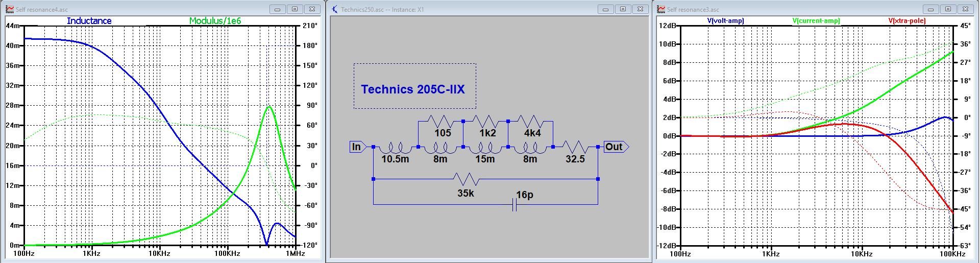The image size is (980, 263).
Task: Click the 12dB axis label
Action: (668, 26)
